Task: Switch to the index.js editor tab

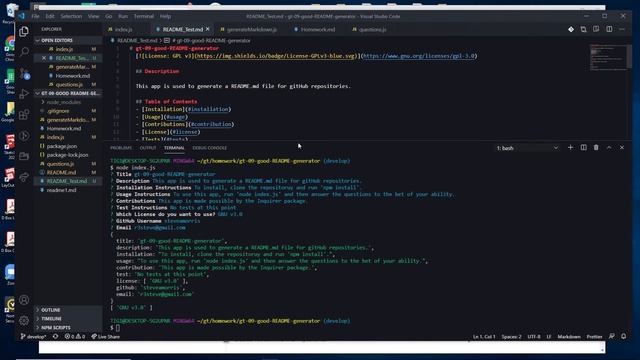Action: 122,29
